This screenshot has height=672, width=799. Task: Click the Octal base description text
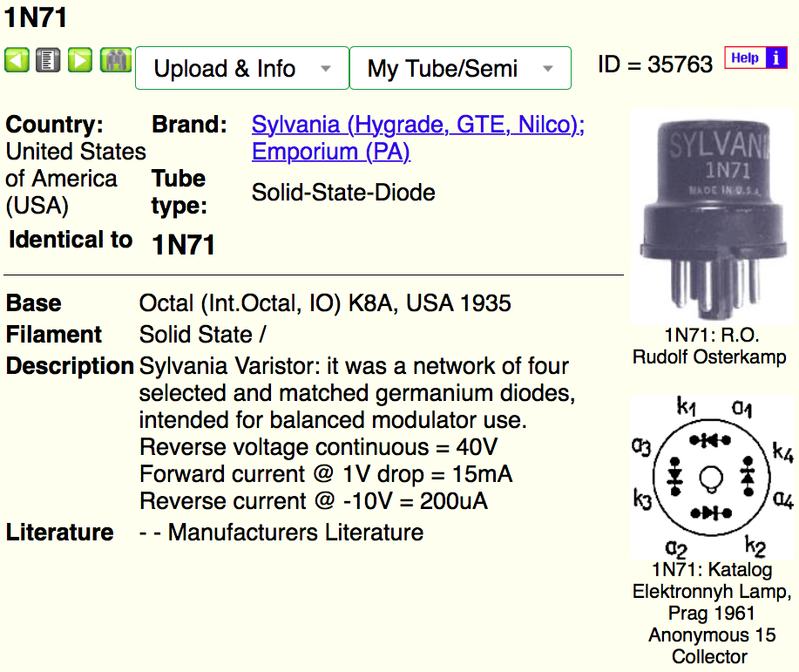pyautogui.click(x=325, y=303)
